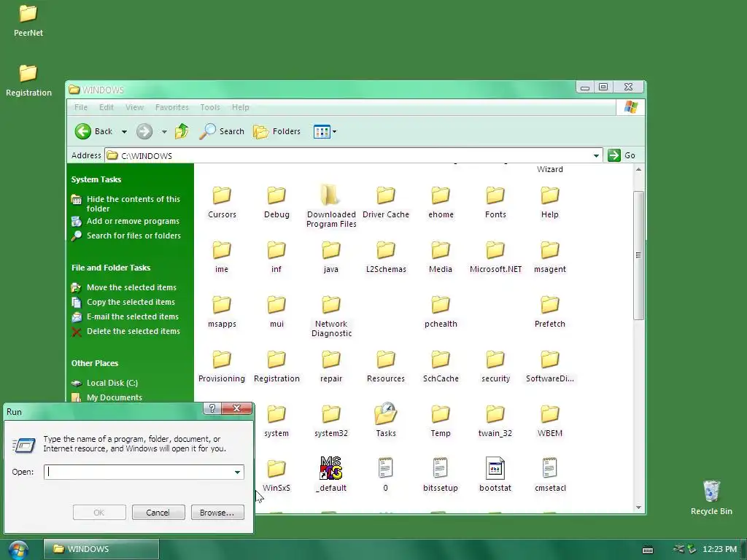Viewport: 747px width, 560px height.
Task: Select the Network Diagnostic folder
Action: 331,316
